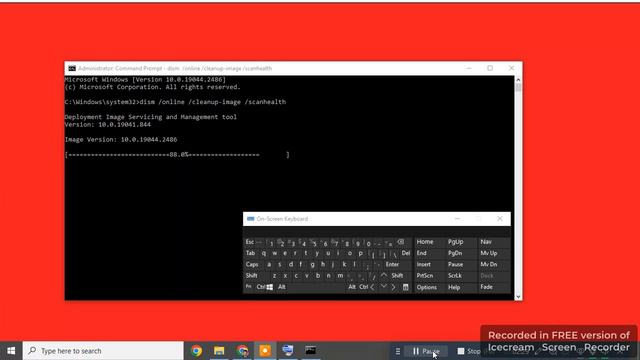Open the recorder panel menu handle icon
The width and height of the screenshot is (640, 360).
point(398,351)
